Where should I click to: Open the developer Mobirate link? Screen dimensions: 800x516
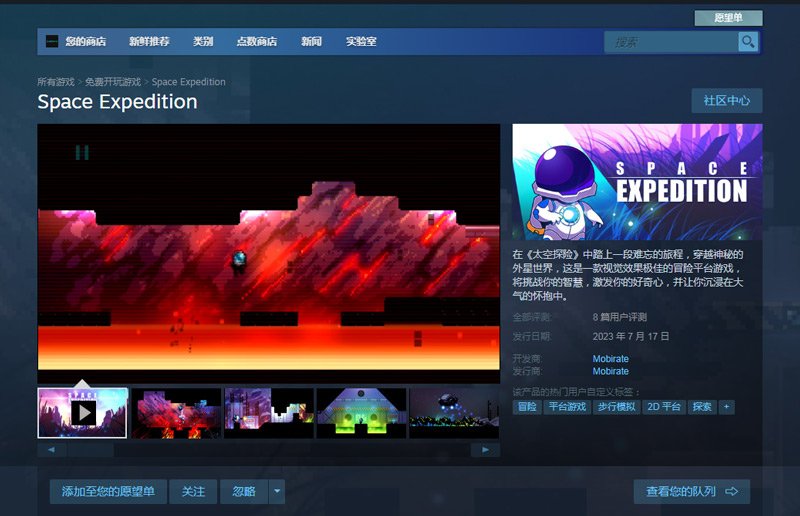tap(611, 359)
